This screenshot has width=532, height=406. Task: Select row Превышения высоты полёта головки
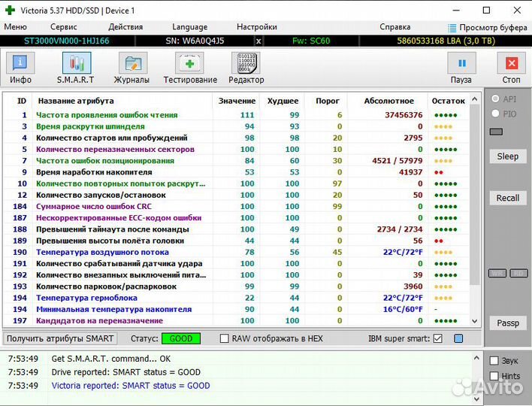237,241
